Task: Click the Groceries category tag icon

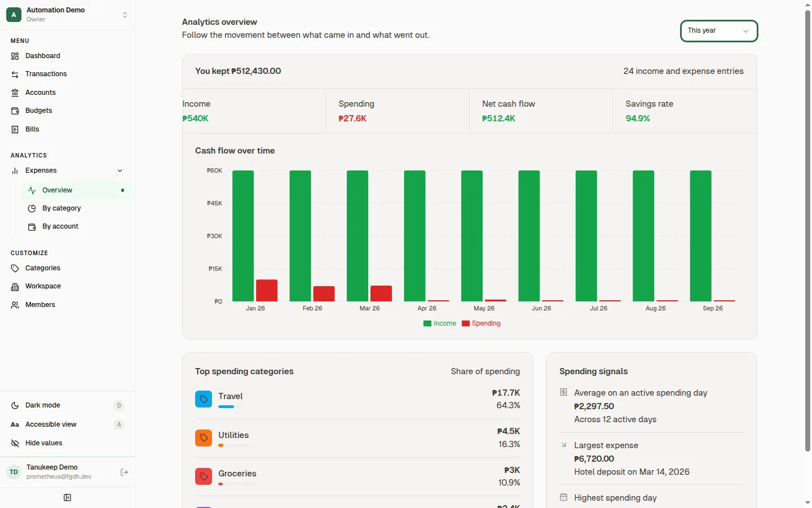Action: 204,476
